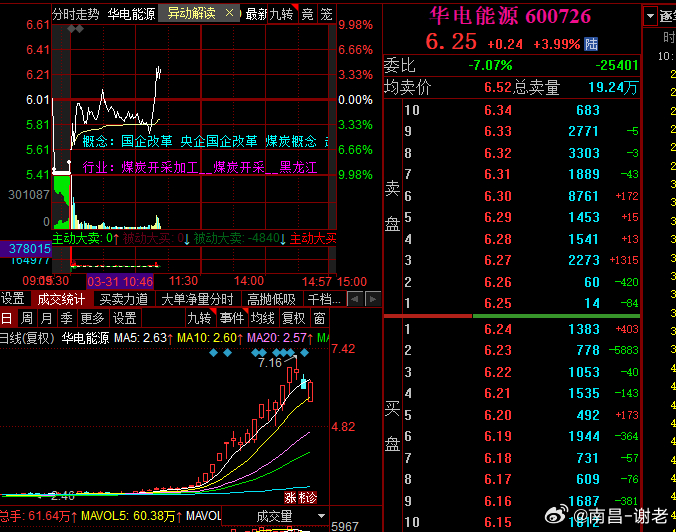Click the buy level 9 price 6.16
676x532 pixels.
click(x=498, y=501)
